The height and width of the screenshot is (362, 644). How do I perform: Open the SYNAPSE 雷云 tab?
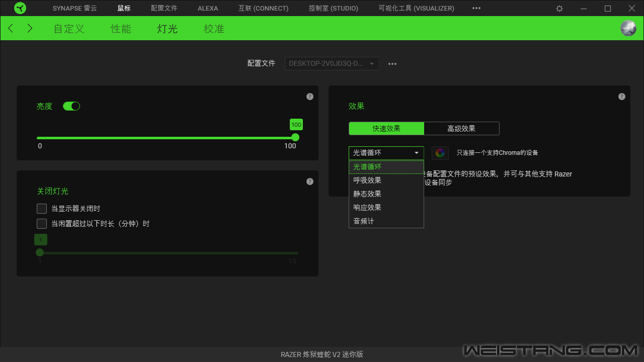(75, 9)
